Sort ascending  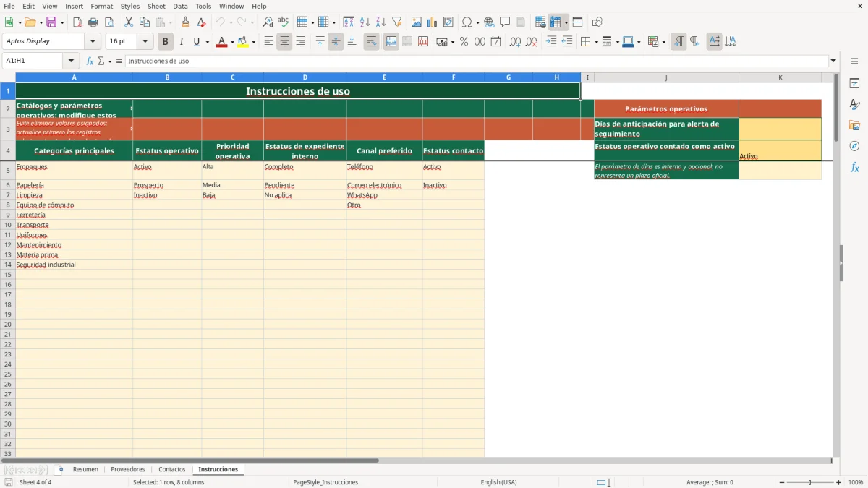coord(365,22)
